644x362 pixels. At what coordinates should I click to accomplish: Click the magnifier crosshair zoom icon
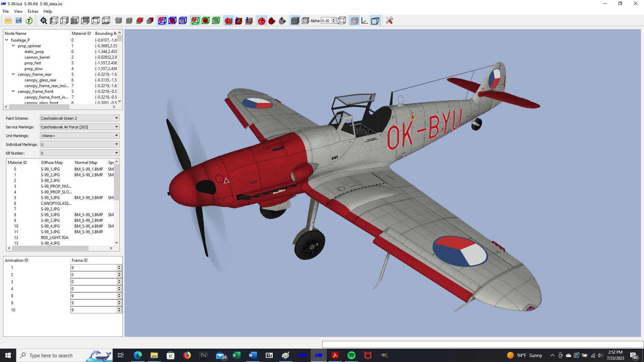pyautogui.click(x=44, y=21)
